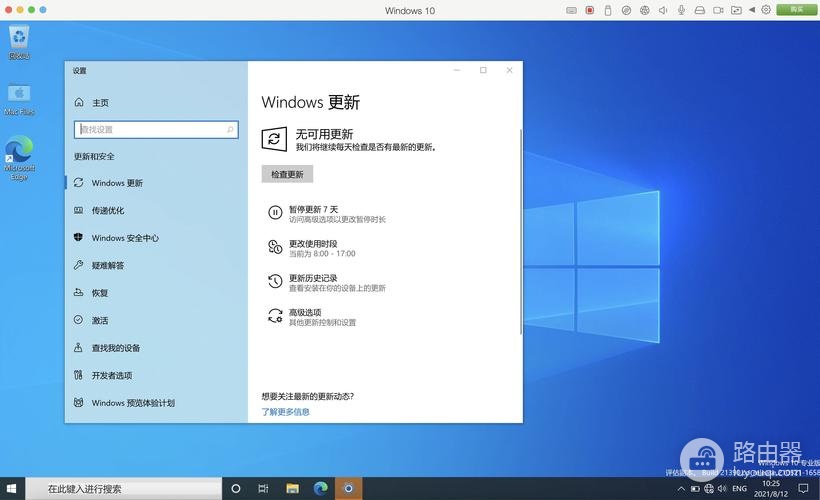Image resolution: width=820 pixels, height=500 pixels.
Task: Launch Microsoft Edge from the taskbar
Action: 321,488
